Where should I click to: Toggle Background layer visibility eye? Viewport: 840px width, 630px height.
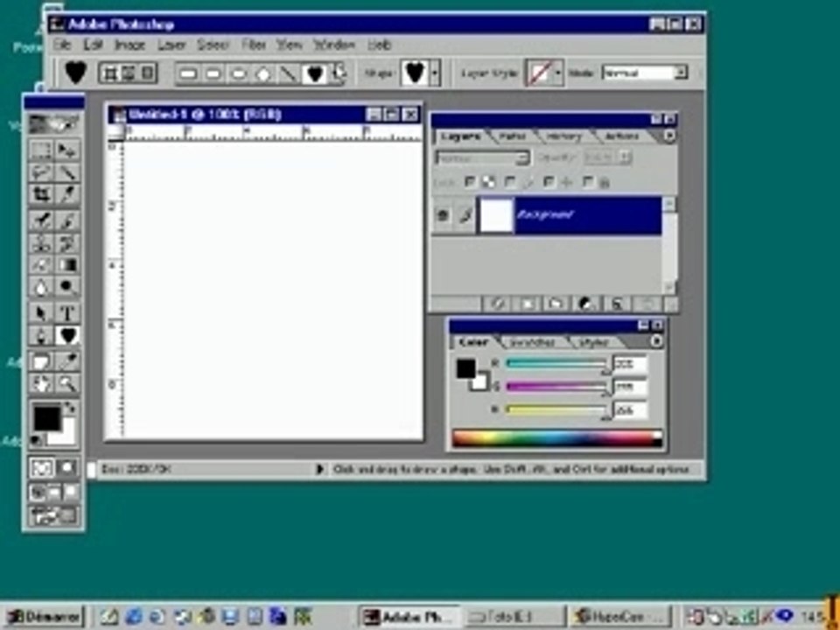pyautogui.click(x=443, y=215)
